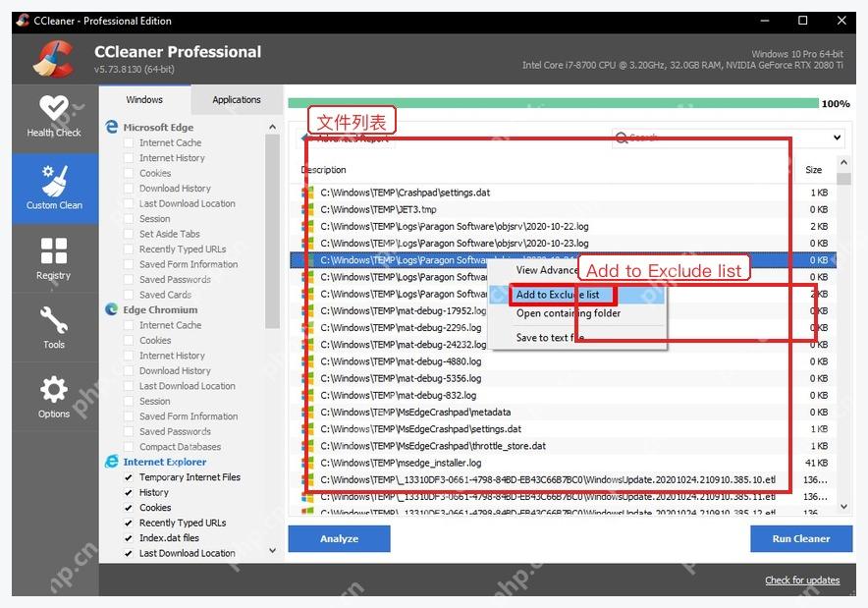Screen dimensions: 868x608
Task: Click the results list scrollbar thumb
Action: (x=843, y=179)
